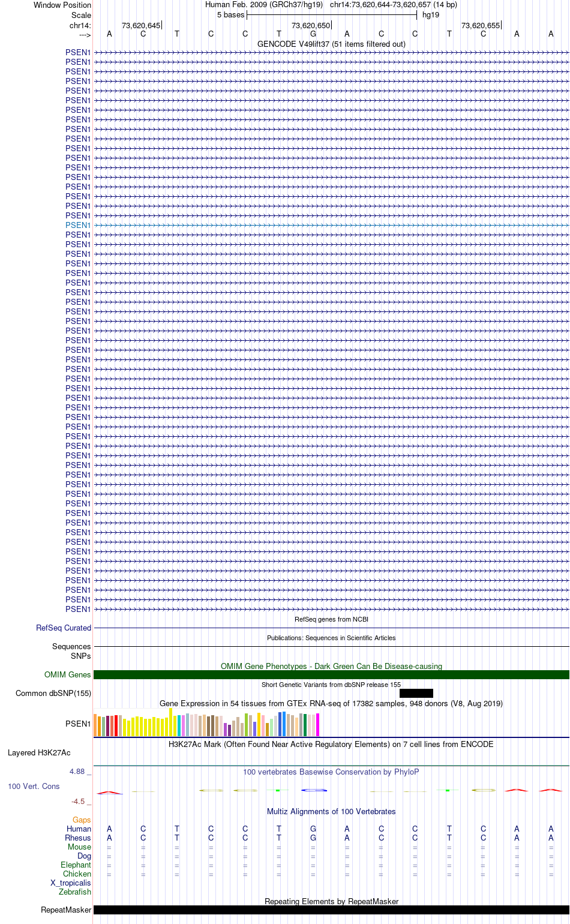Click 'OMIM Gene Phenotypes' track title
Screen dimensions: 570x924
(x=331, y=667)
